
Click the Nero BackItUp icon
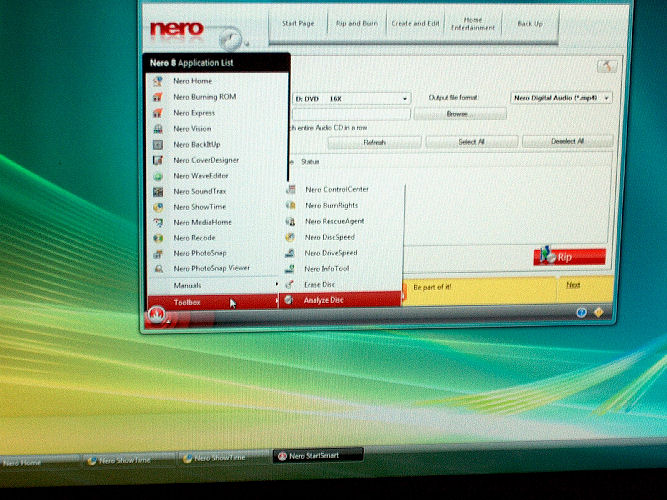click(158, 145)
